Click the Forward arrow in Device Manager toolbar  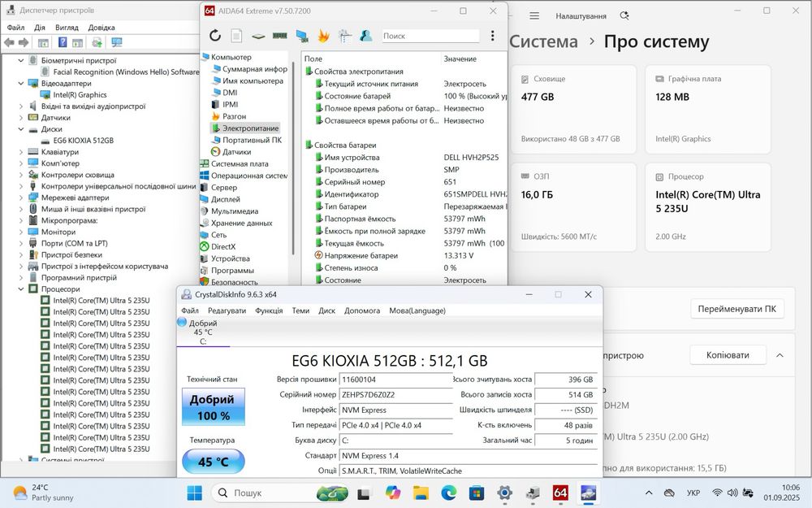tap(24, 42)
